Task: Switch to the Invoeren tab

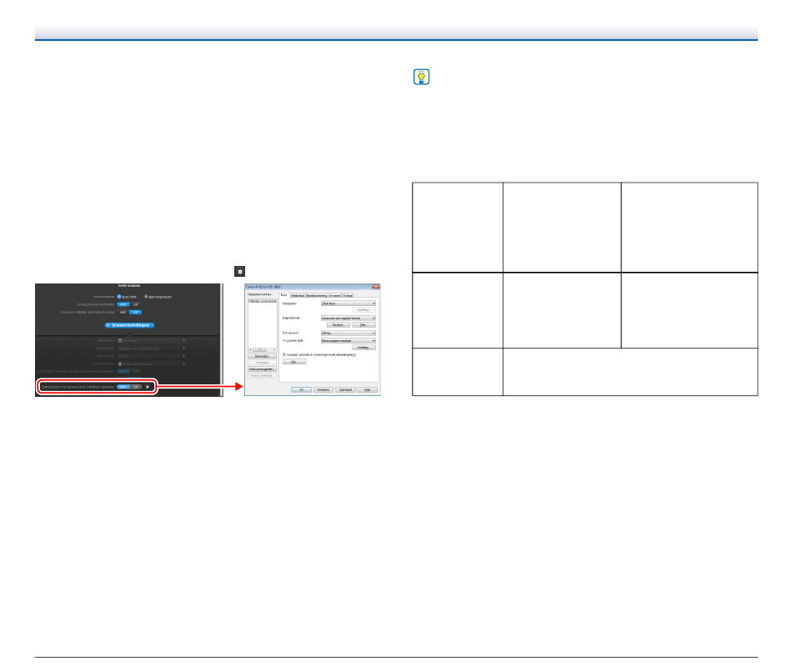Action: (335, 296)
